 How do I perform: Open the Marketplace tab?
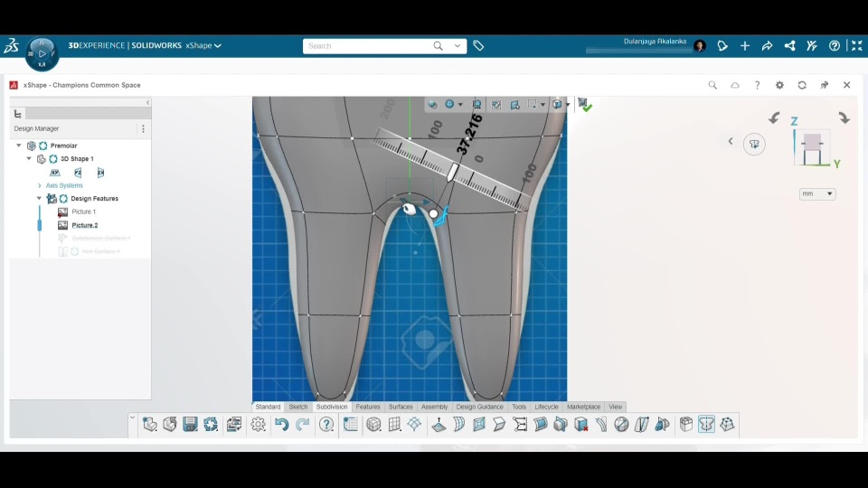[583, 407]
